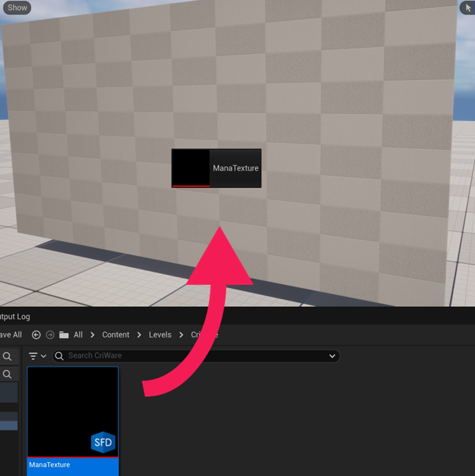
Task: Click the lower magnifier icon in left panel
Action: tap(7, 374)
